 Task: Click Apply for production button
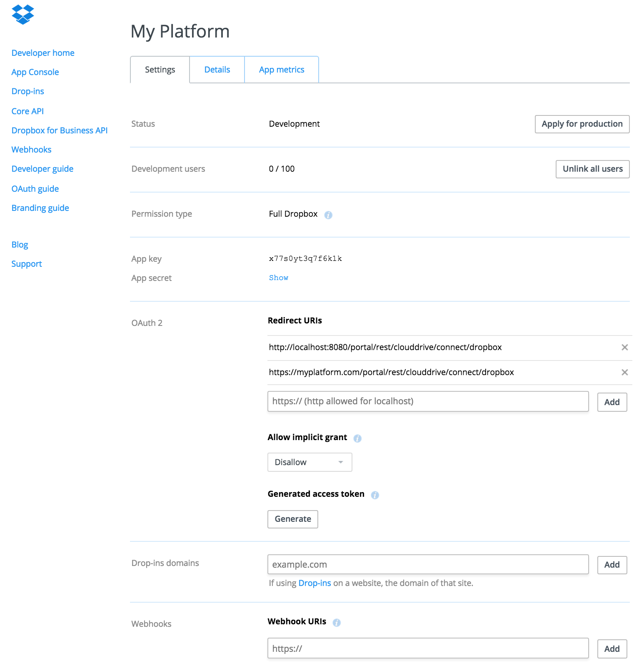point(582,124)
